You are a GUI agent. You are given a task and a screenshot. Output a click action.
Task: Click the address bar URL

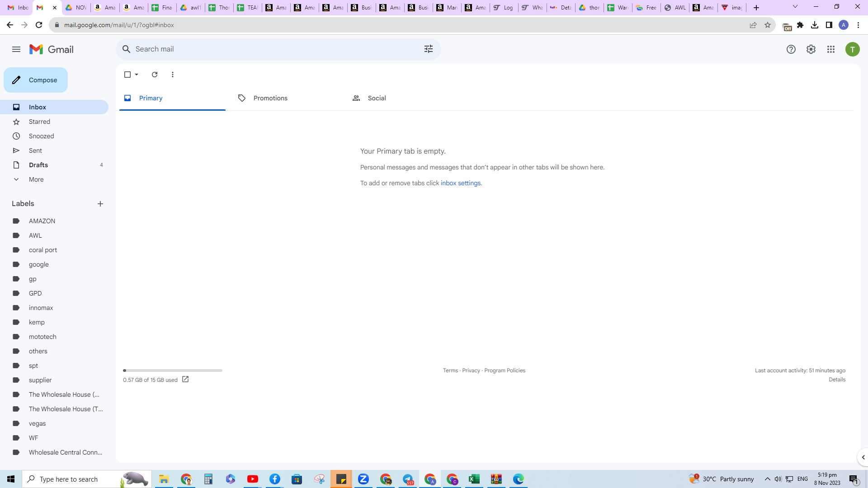pyautogui.click(x=119, y=25)
